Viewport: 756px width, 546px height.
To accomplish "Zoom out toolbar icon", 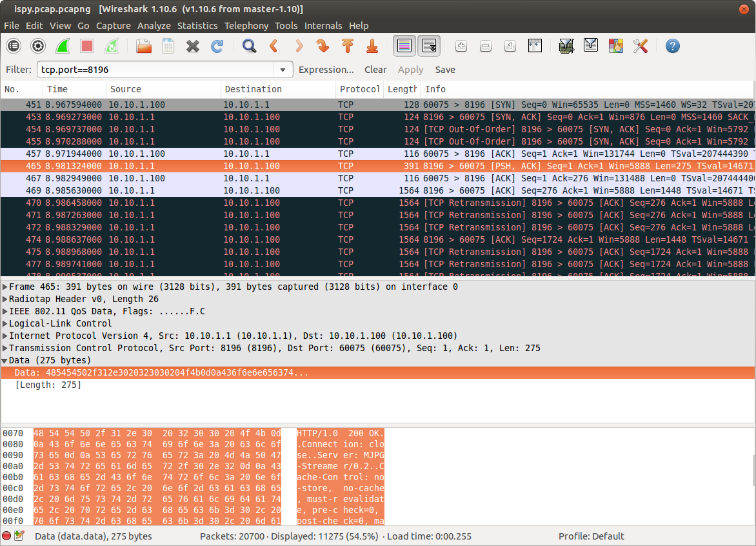I will click(x=486, y=46).
